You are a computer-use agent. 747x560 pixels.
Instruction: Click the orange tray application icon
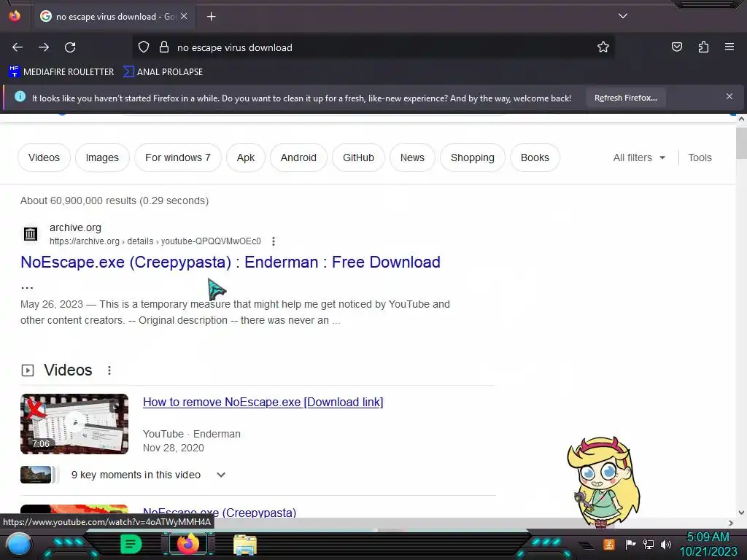(x=609, y=544)
